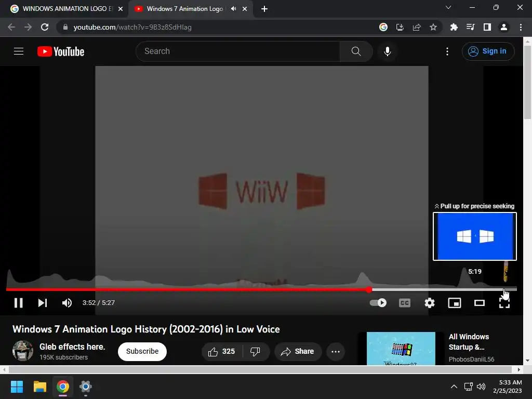Seek on the video progress bar
Viewport: 532px width, 399px height.
[x=261, y=289]
